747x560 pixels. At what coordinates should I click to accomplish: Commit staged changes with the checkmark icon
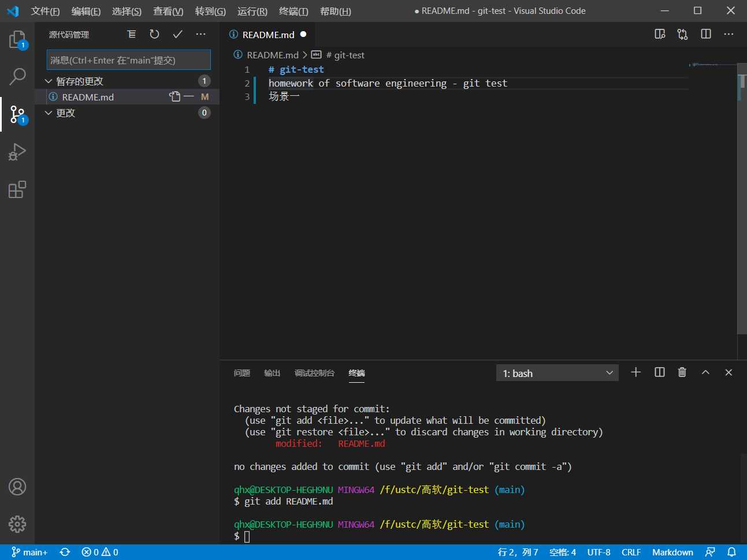(x=177, y=34)
